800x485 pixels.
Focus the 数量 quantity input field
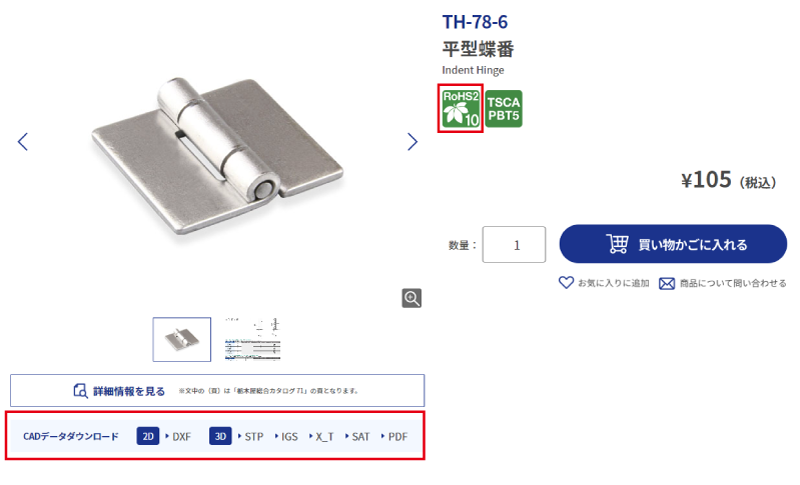tap(514, 245)
